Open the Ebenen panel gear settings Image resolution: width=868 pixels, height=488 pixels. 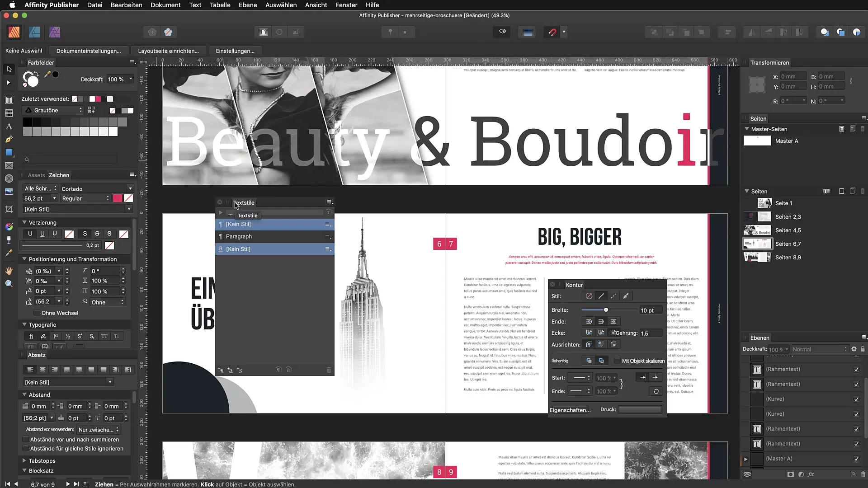tap(854, 349)
